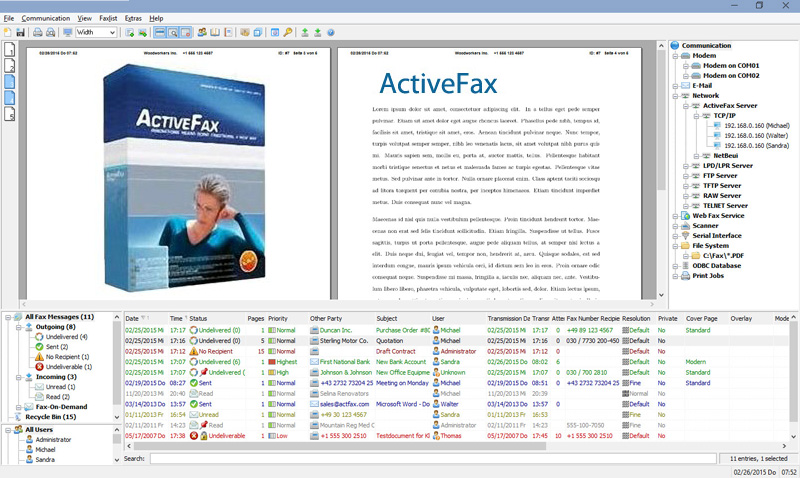Click the first green arrow tray icon

coord(305,32)
